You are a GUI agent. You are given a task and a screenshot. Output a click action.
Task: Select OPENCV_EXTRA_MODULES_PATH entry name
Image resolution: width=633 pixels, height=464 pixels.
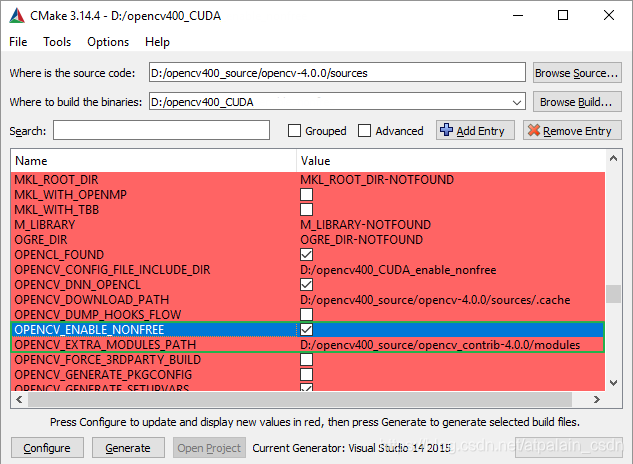105,344
